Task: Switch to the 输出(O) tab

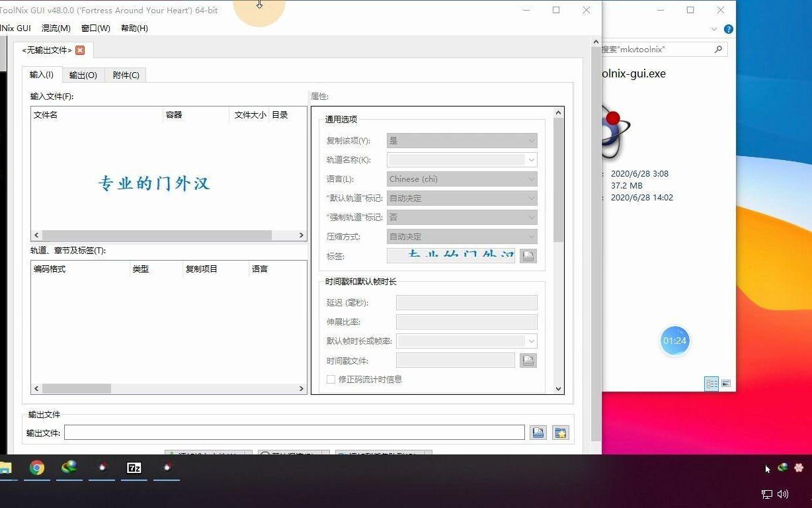Action: 82,75
